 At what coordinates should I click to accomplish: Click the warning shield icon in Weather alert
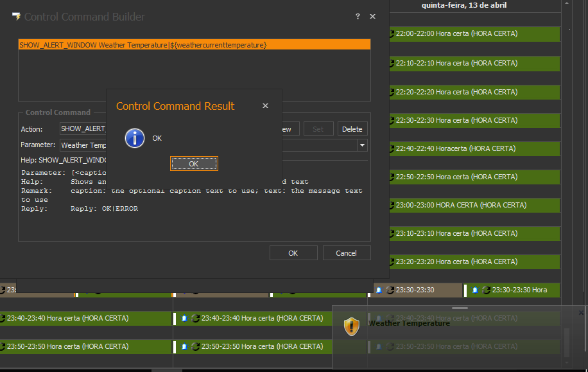[351, 326]
